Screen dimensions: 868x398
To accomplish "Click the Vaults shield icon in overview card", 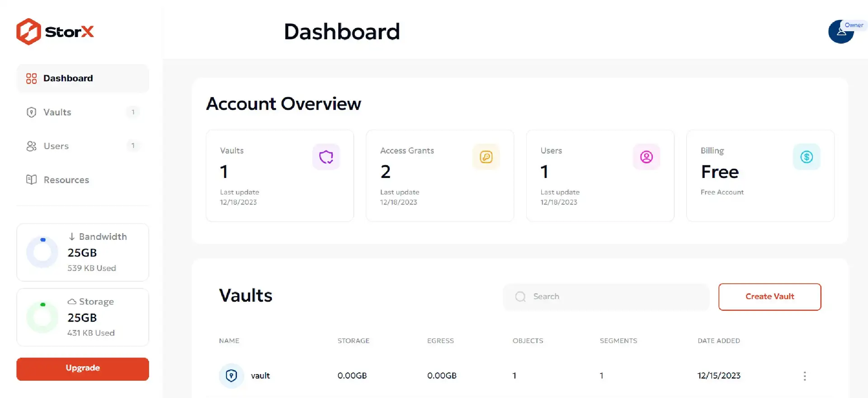I will 326,157.
